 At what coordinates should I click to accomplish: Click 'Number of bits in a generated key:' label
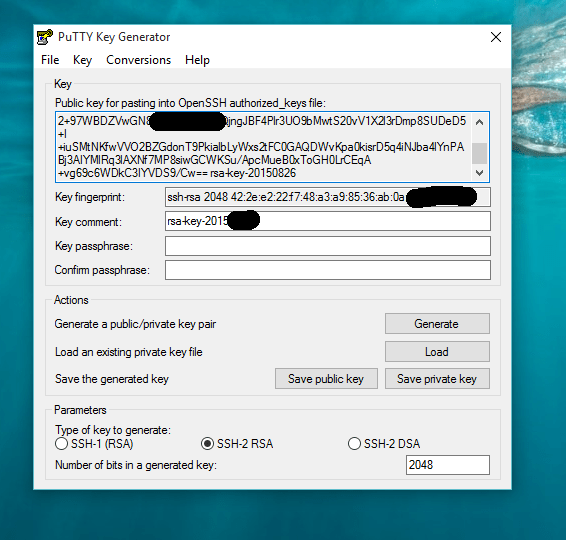point(136,465)
